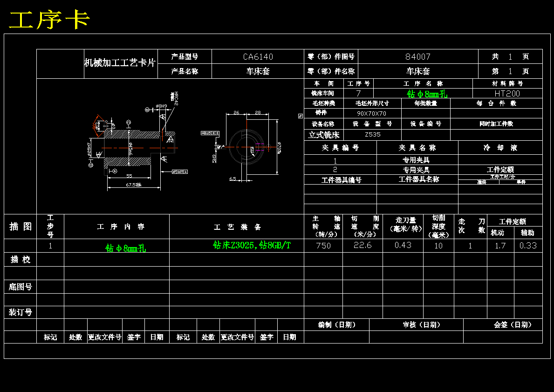Click the yellow 工序卡 title
The height and width of the screenshot is (392, 554).
tap(49, 20)
